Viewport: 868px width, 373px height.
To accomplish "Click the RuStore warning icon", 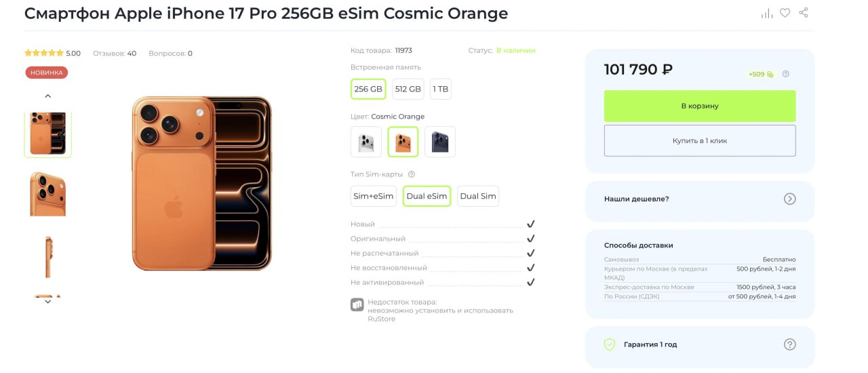I will point(357,305).
